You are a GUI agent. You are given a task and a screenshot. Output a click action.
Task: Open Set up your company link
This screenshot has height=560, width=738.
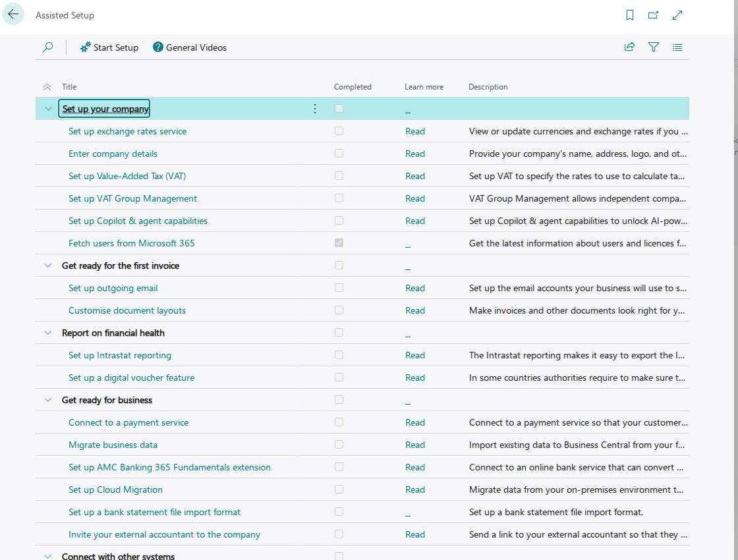tap(105, 109)
